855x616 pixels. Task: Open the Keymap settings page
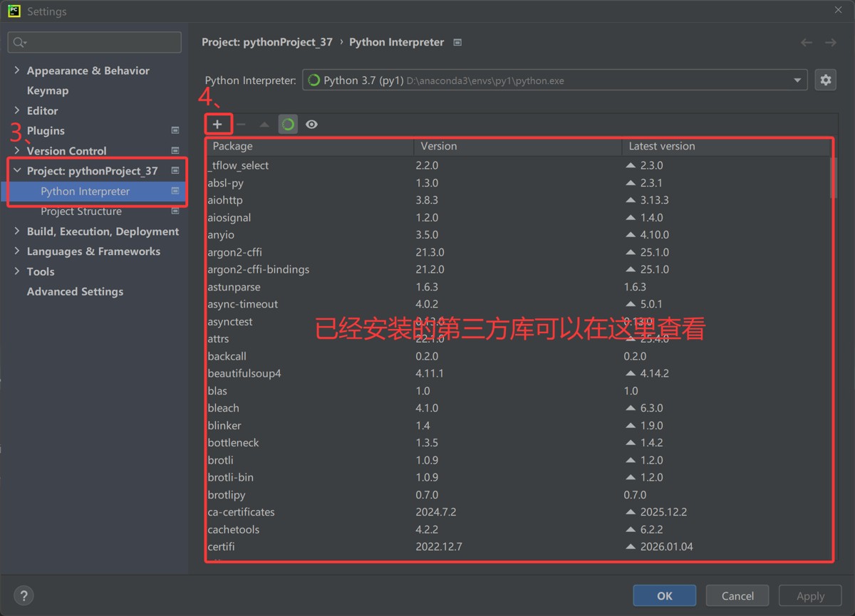point(48,90)
